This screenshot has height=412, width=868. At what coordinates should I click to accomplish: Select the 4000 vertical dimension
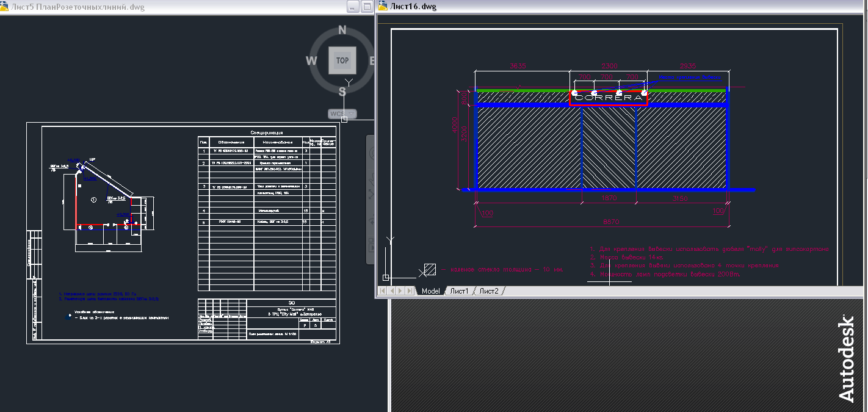coord(454,125)
